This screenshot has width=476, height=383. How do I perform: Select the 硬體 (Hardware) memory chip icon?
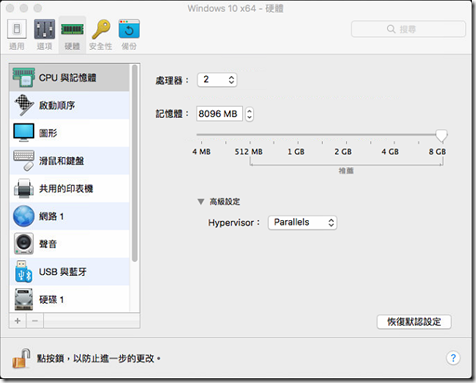click(72, 34)
